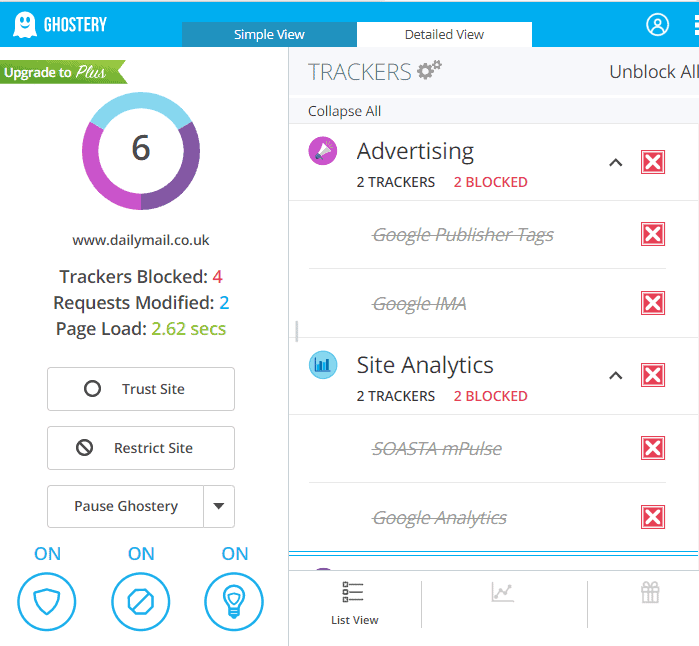The height and width of the screenshot is (646, 699).
Task: Toggle the Smart Blocking lightbulb icon
Action: coord(234,601)
